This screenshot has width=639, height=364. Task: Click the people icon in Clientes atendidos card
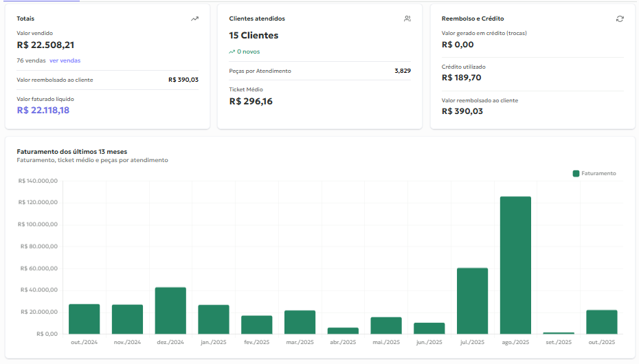(407, 19)
